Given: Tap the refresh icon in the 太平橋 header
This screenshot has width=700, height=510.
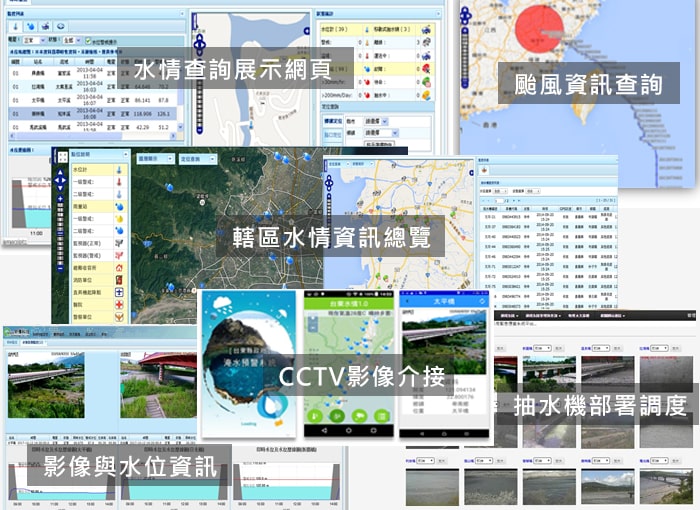Looking at the screenshot, I should 482,301.
